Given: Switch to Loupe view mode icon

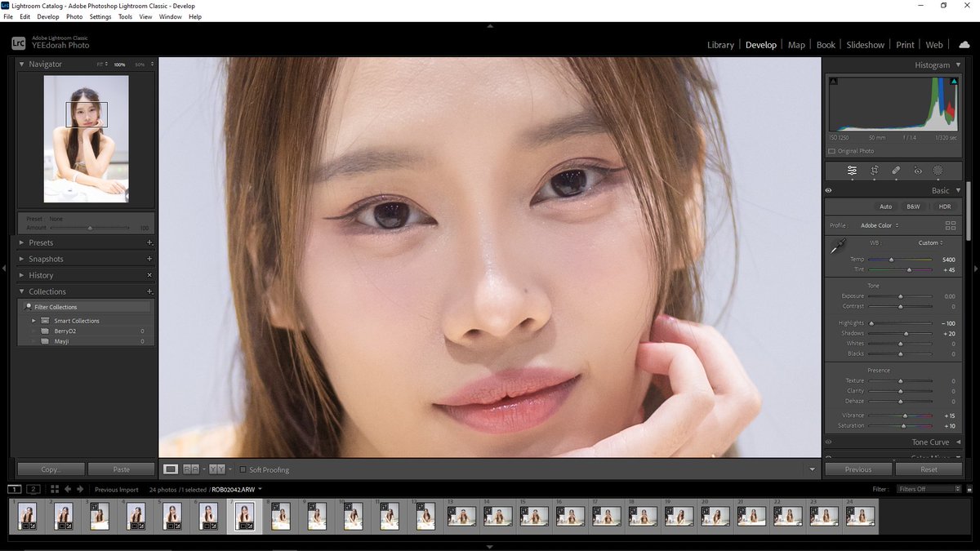Looking at the screenshot, I should click(x=171, y=469).
